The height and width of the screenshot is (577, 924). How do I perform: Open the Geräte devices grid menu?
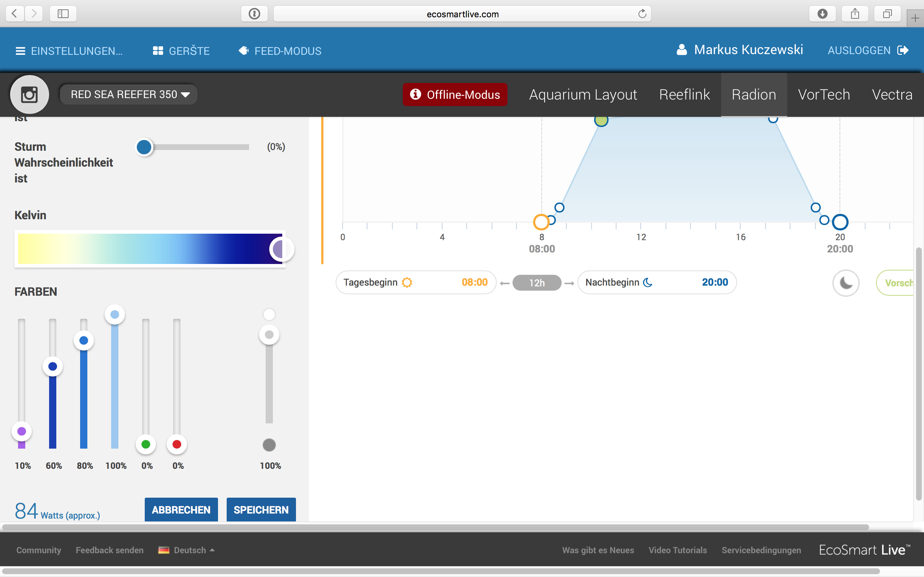coord(181,51)
